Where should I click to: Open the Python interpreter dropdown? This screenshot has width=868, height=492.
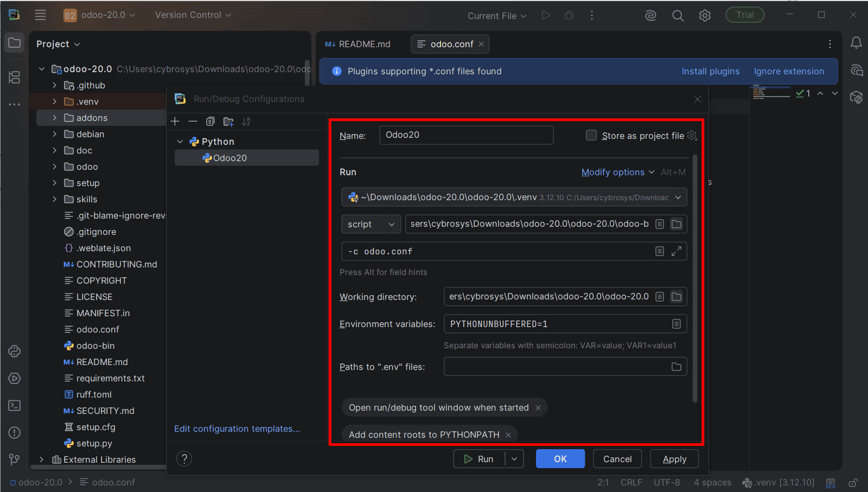click(514, 197)
